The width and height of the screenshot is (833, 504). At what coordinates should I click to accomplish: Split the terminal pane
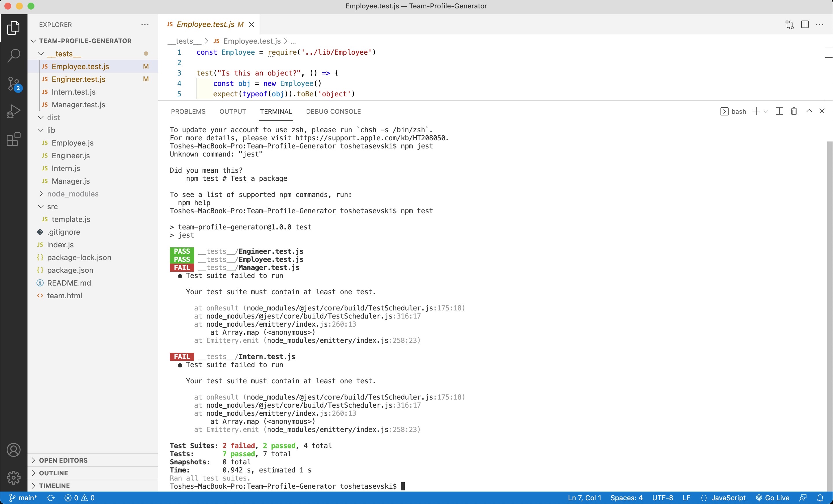tap(779, 111)
